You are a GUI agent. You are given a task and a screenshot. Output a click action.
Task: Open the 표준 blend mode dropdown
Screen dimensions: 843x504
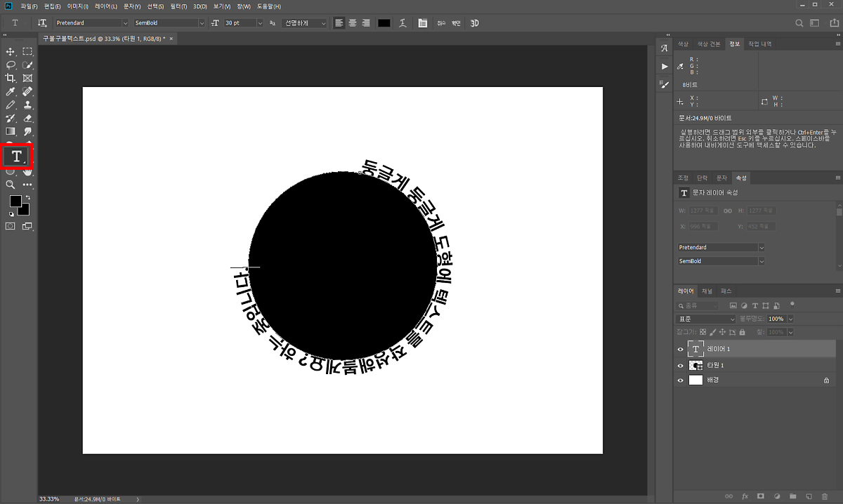coord(706,319)
